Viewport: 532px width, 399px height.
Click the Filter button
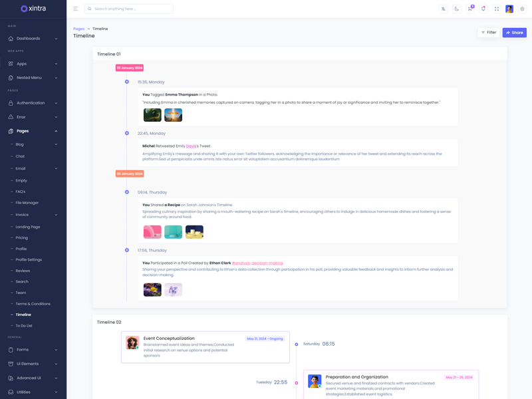coord(489,33)
